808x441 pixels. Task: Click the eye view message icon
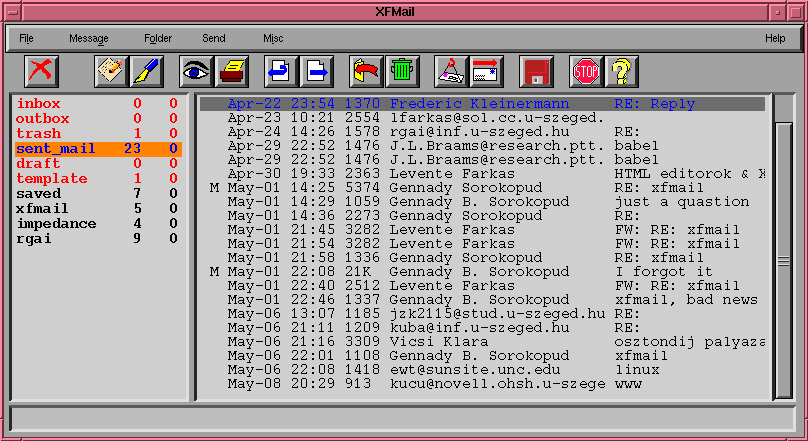pos(196,71)
